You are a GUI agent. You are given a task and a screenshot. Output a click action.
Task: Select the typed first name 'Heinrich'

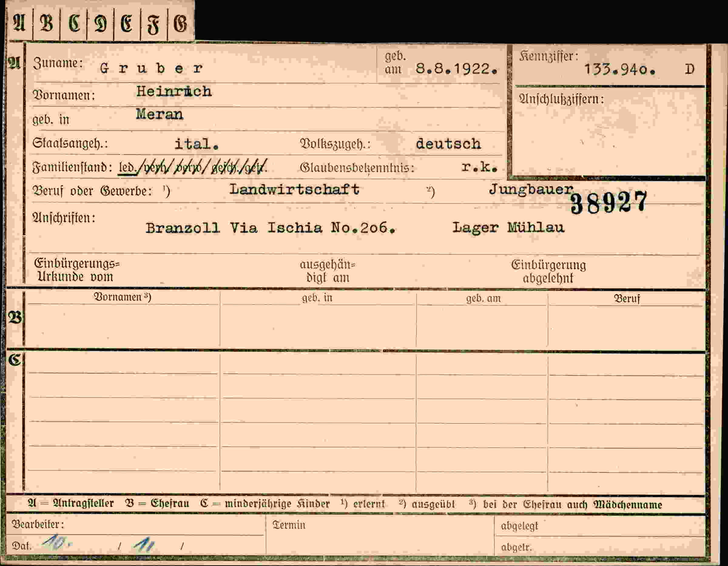click(174, 91)
